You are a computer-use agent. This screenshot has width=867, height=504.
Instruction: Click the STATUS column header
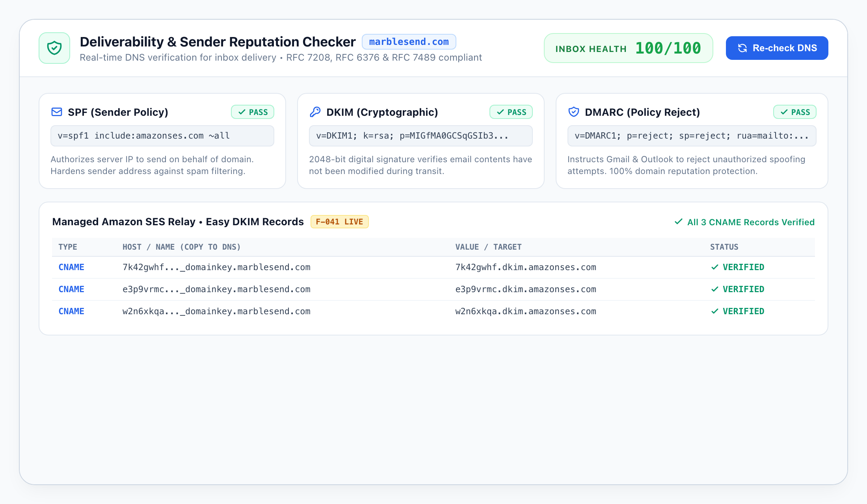724,247
